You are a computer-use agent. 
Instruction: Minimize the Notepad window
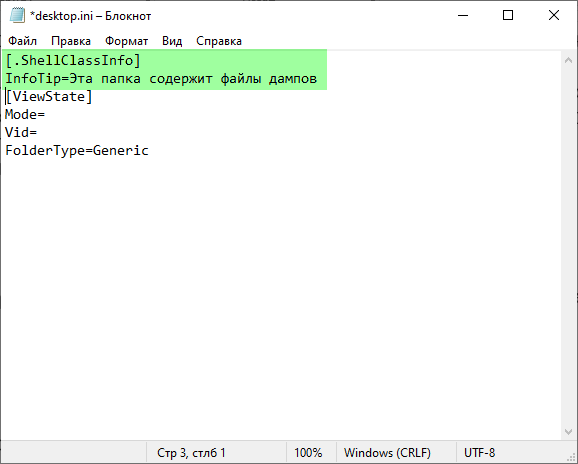click(463, 15)
